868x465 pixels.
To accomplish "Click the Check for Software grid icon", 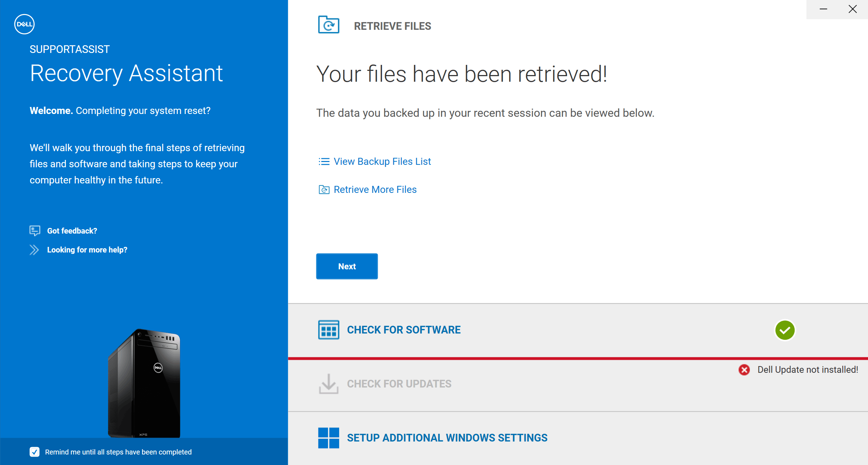I will click(328, 330).
